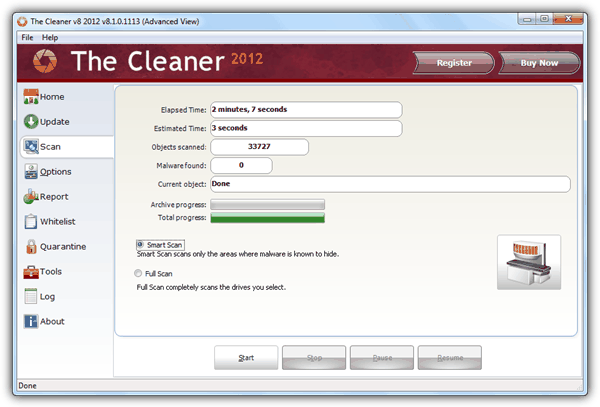Click the Quarantine padlock icon
Screen dimensions: 600x407
pyautogui.click(x=31, y=246)
